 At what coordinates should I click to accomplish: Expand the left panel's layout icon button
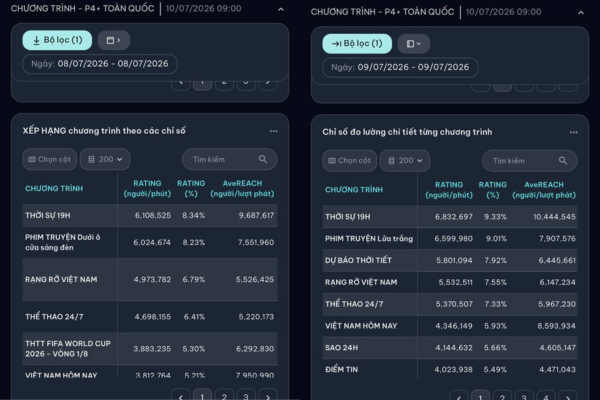[x=114, y=40]
